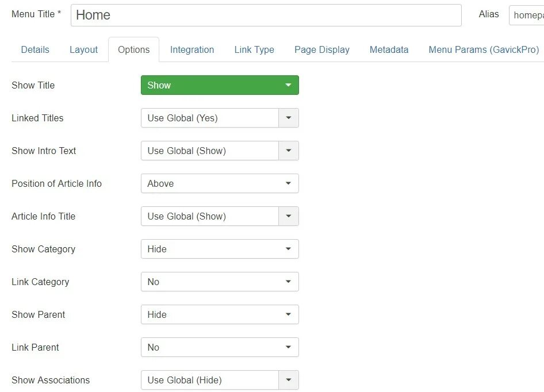This screenshot has width=544, height=392.
Task: Switch to the Metadata tab
Action: click(x=389, y=49)
